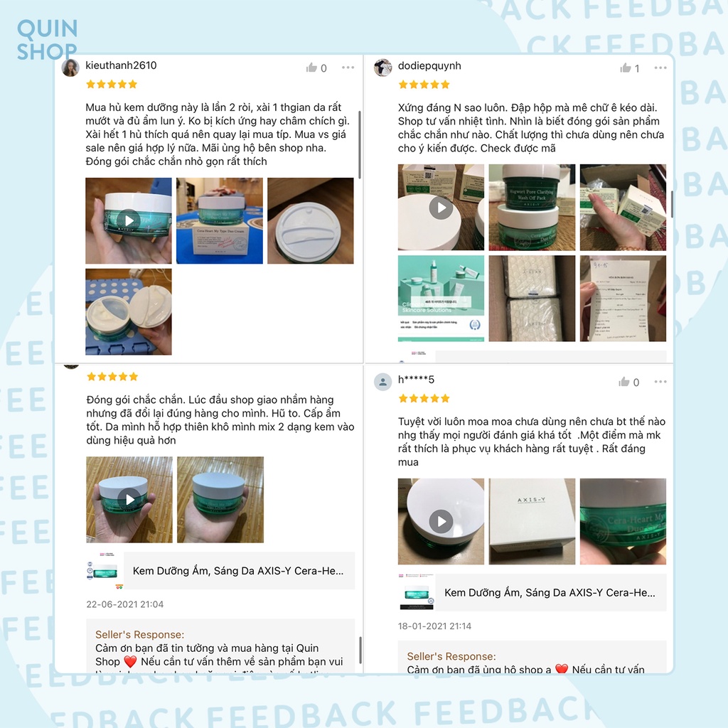View the receipt photo in dodiepquynh's review
The width and height of the screenshot is (728, 728).
623,299
